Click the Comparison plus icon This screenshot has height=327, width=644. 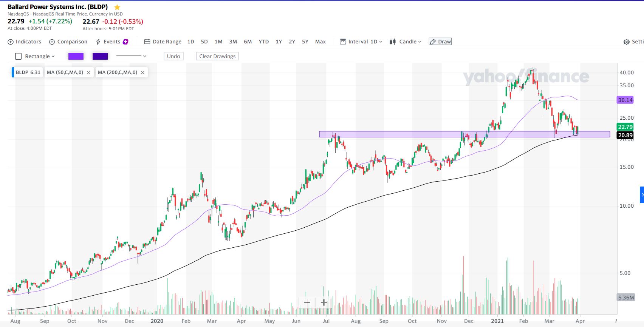[x=52, y=42]
